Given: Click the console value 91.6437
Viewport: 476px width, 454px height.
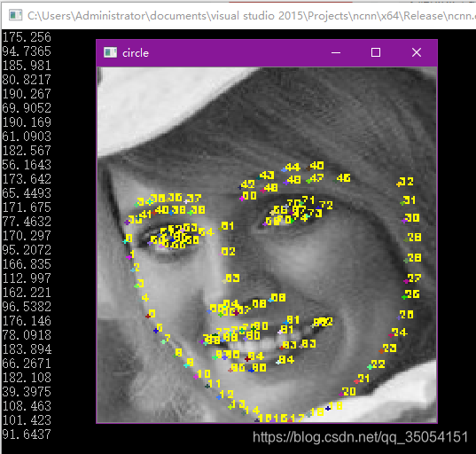Looking at the screenshot, I should click(27, 434).
